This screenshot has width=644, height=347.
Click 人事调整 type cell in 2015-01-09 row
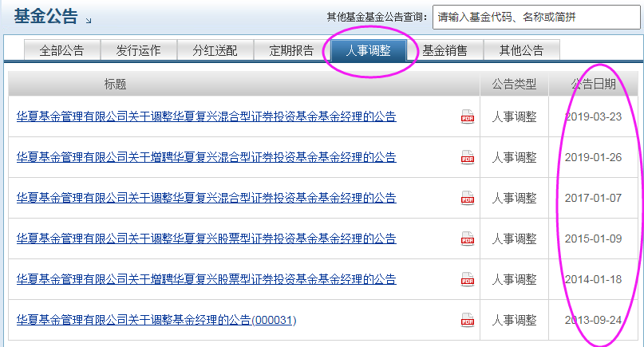click(514, 239)
